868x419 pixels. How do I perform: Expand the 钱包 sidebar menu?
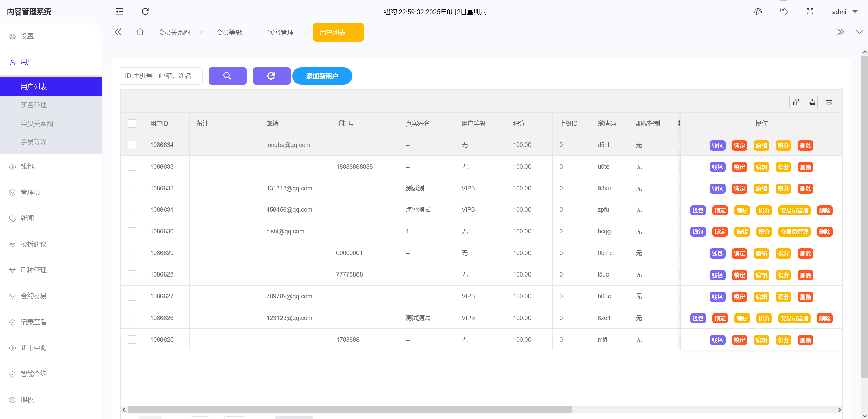pos(27,167)
